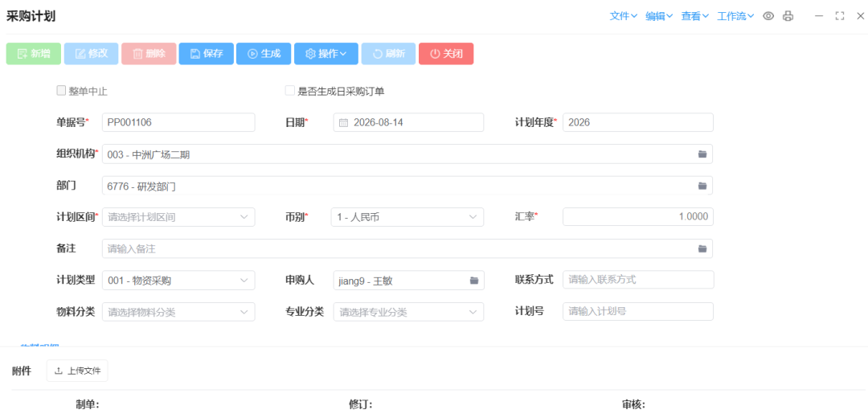868x414 pixels.
Task: Click the red 关闭 button
Action: [x=446, y=54]
